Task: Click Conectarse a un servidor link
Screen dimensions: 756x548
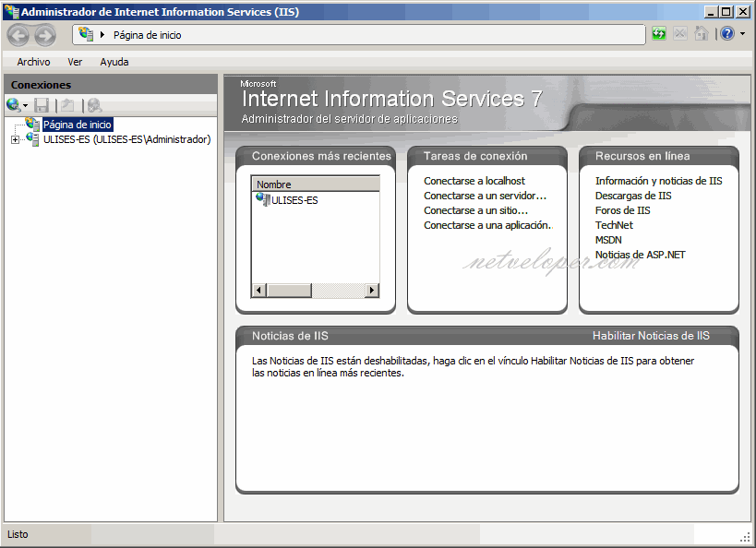Action: point(485,196)
